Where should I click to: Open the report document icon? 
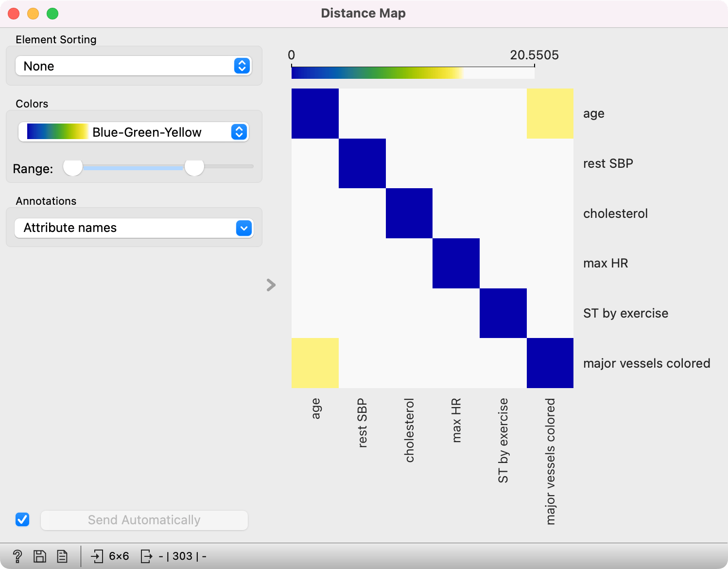pos(62,556)
